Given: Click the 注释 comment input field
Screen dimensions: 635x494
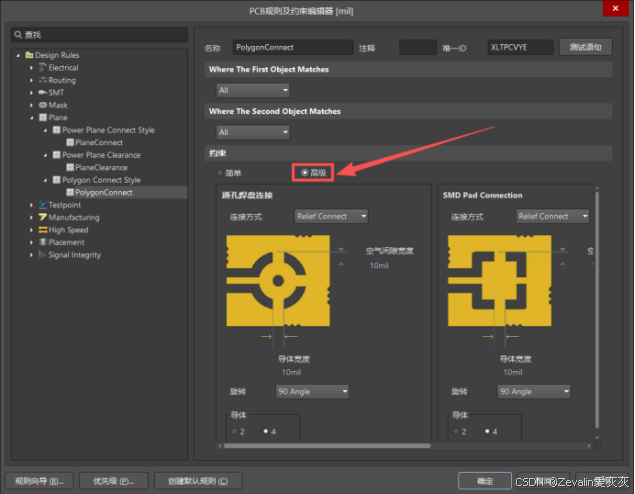Looking at the screenshot, I should click(418, 47).
